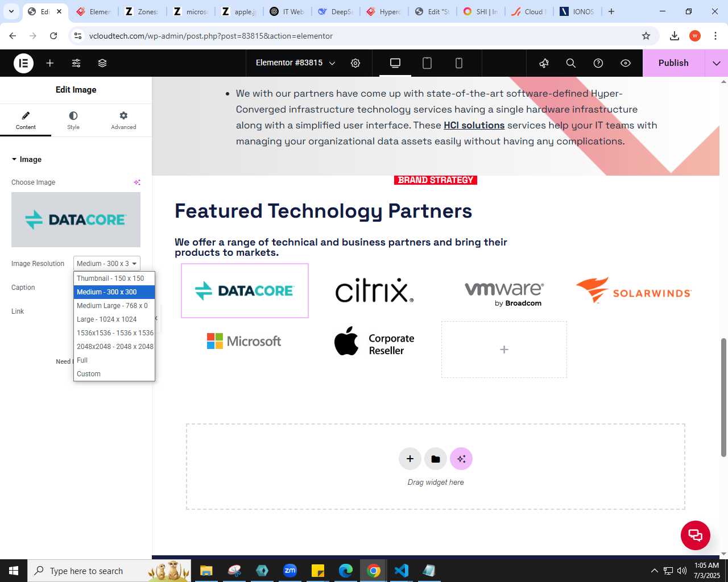Open Chrome three-dot menu
This screenshot has width=728, height=582.
[x=715, y=36]
